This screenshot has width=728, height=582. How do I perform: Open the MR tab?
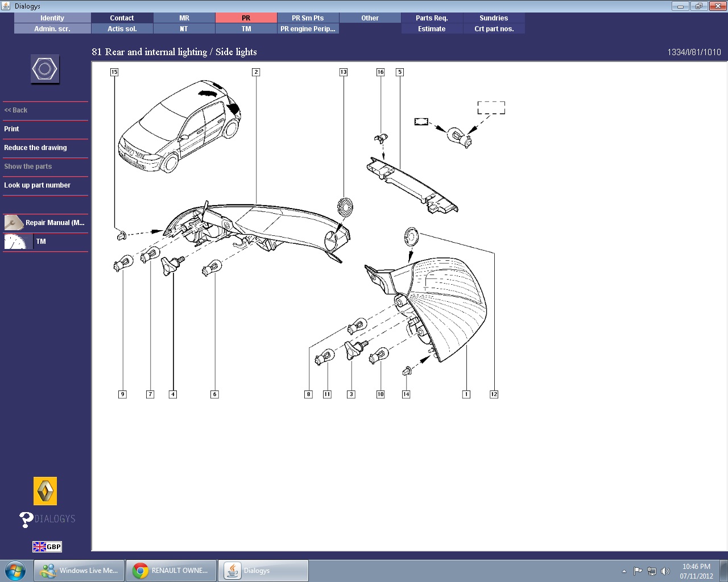coord(184,18)
